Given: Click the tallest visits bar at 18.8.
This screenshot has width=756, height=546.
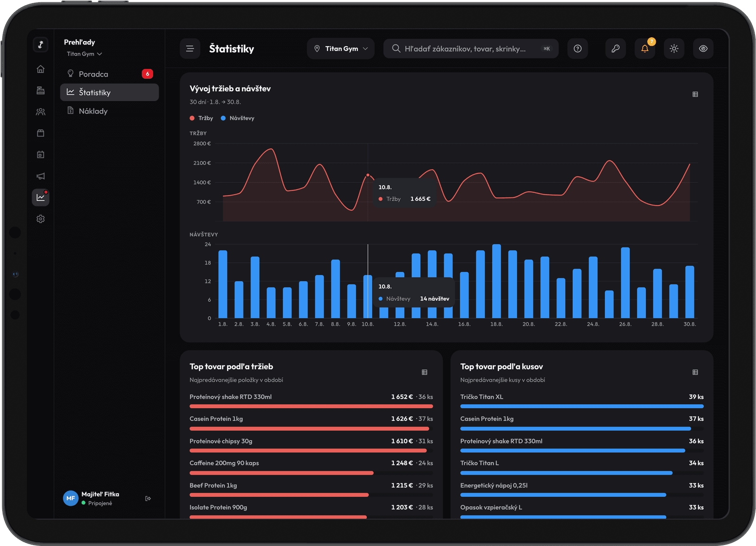Looking at the screenshot, I should coord(497,281).
